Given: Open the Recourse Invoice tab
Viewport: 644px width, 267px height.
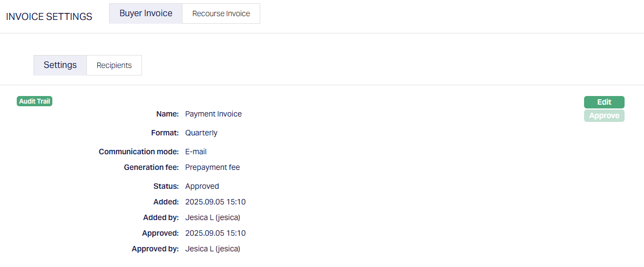Looking at the screenshot, I should 221,13.
